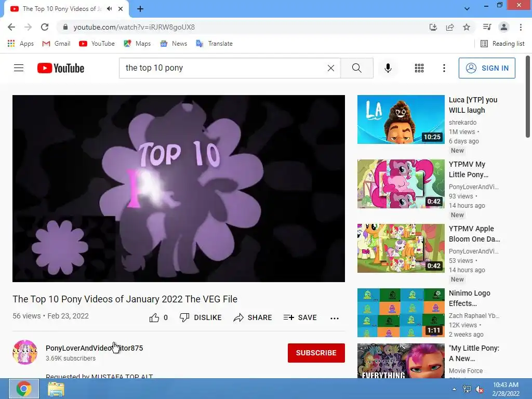The height and width of the screenshot is (399, 532).
Task: Open the Maps bookmark
Action: pyautogui.click(x=137, y=44)
